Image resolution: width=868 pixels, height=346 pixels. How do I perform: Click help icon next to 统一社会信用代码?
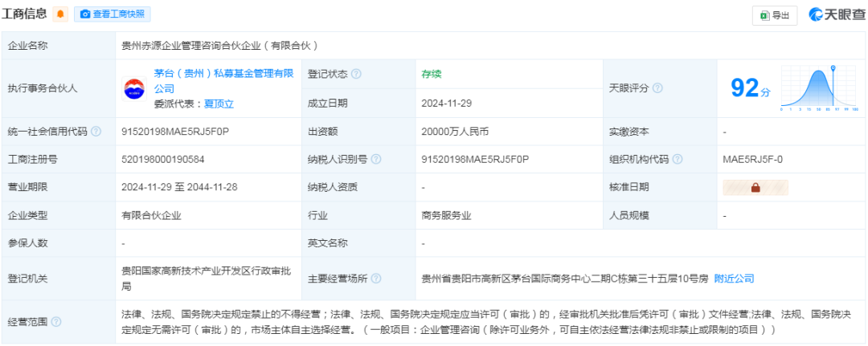point(96,132)
